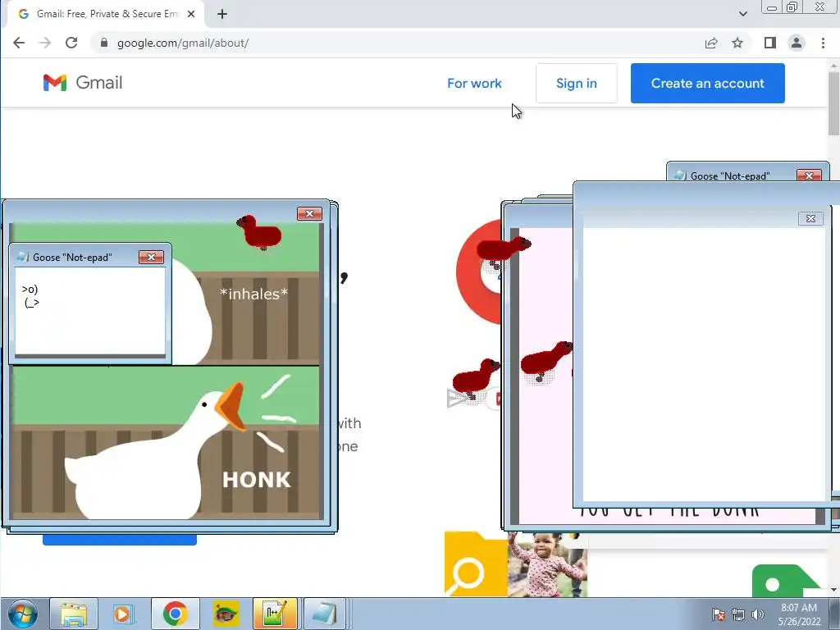Share this page using the share icon
840x630 pixels.
coord(711,43)
